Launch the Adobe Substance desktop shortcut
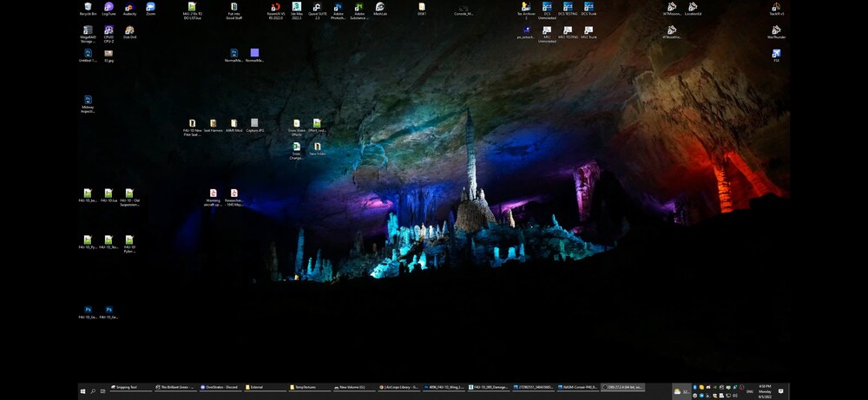The image size is (868, 400). pos(359,10)
